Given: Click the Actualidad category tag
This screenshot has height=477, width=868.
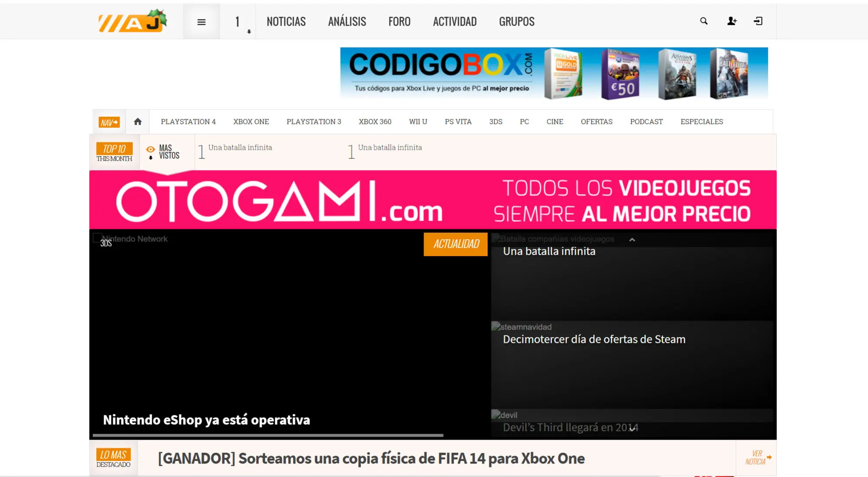Looking at the screenshot, I should point(456,244).
